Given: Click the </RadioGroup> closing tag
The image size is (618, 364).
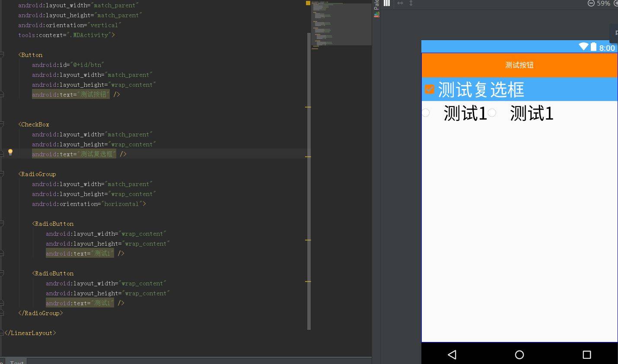Looking at the screenshot, I should click(41, 313).
